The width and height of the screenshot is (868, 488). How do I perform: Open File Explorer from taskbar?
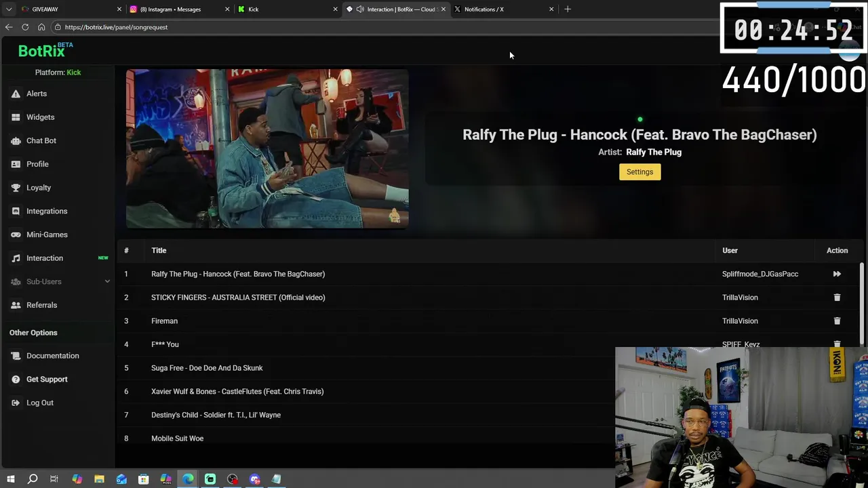[99, 479]
